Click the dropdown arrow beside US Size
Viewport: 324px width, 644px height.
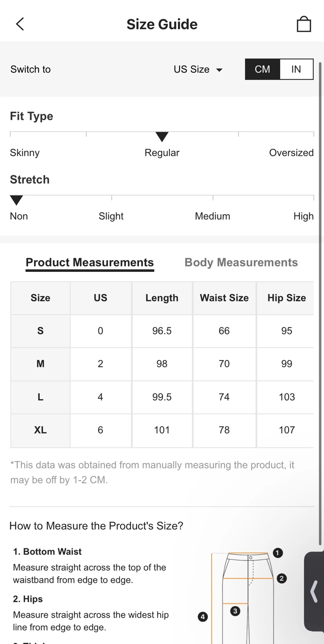pyautogui.click(x=219, y=70)
